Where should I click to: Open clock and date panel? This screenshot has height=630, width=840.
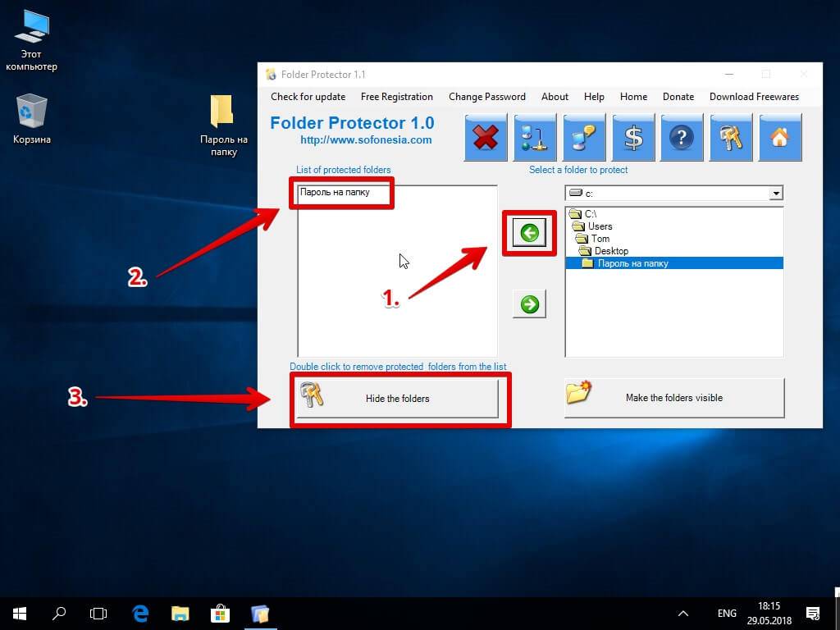click(769, 614)
